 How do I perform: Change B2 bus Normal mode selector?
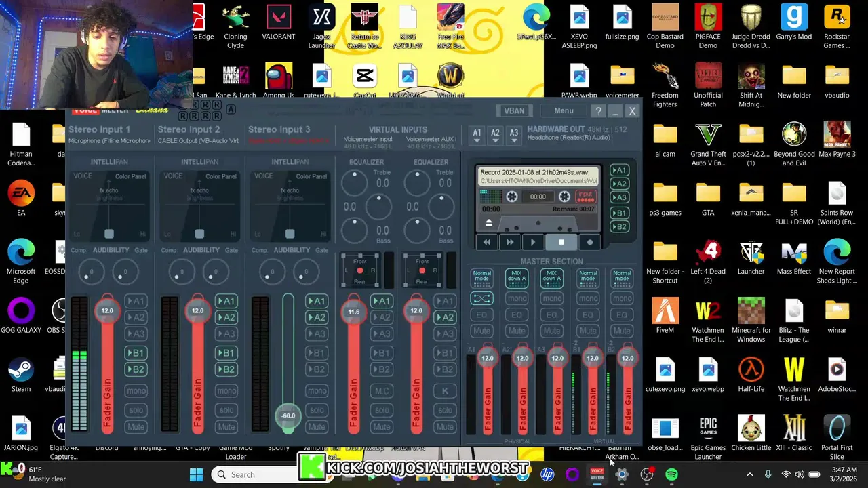(622, 277)
